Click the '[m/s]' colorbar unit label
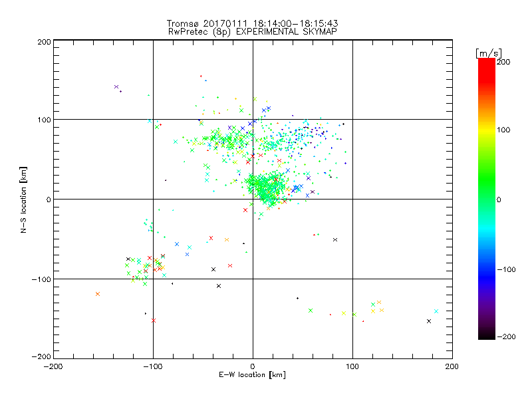Viewport: 532px width, 399px height. (x=488, y=53)
